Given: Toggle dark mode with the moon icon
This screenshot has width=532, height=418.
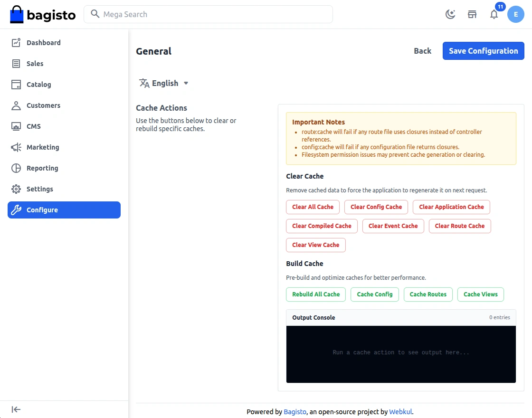Looking at the screenshot, I should [450, 14].
